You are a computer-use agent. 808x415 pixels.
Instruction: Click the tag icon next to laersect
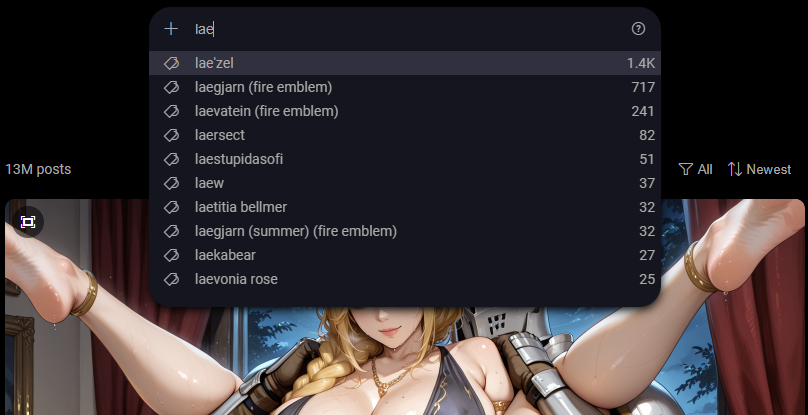tap(171, 136)
